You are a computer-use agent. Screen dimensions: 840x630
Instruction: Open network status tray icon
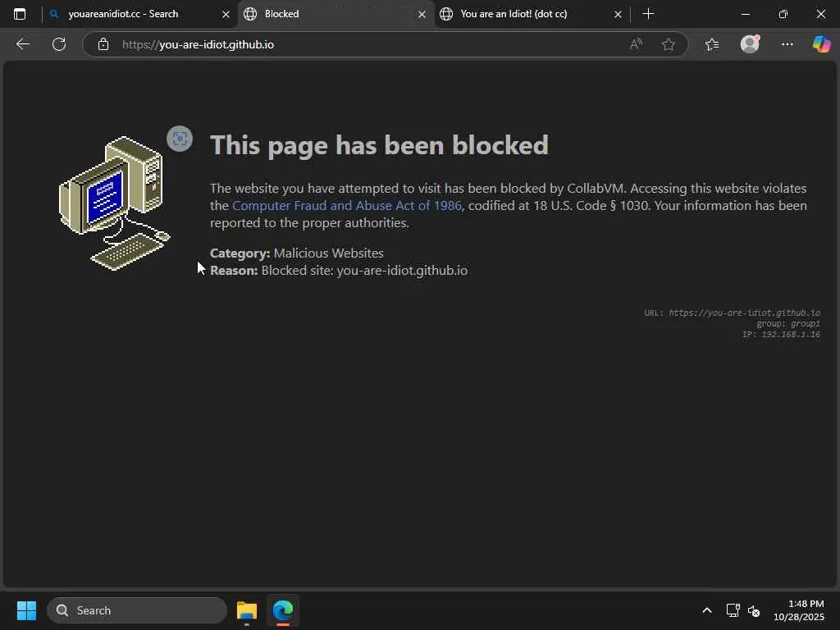733,610
